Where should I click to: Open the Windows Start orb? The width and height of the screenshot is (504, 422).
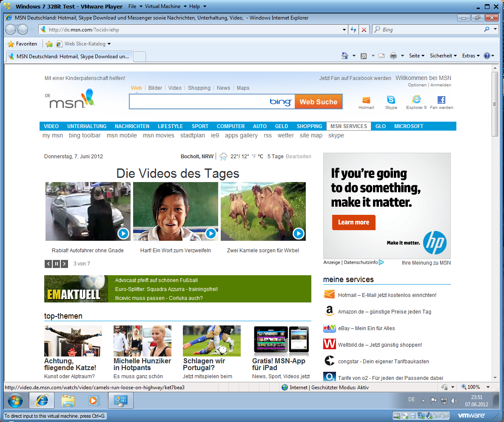(x=15, y=400)
